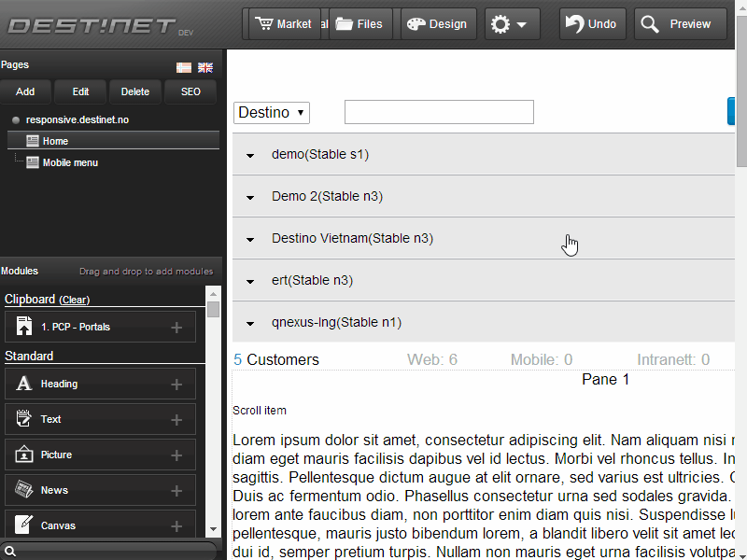Open the Market menu
Viewport: 747px width, 560px height.
tap(285, 23)
